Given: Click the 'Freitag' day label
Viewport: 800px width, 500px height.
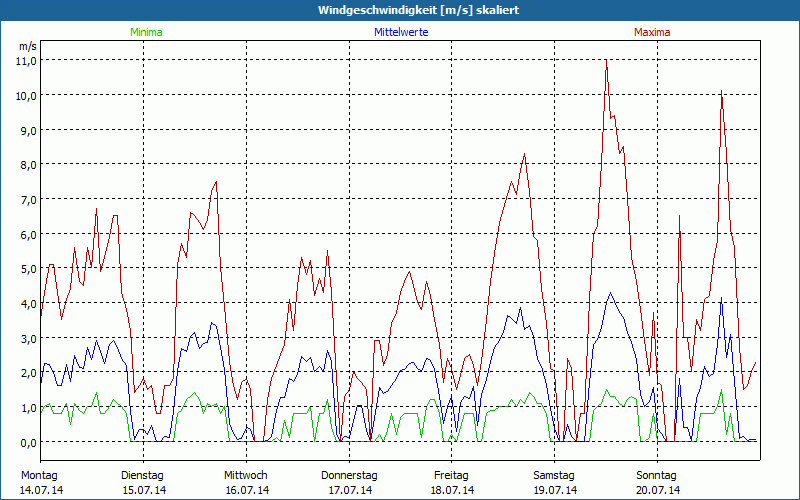Looking at the screenshot, I should coord(451,476).
